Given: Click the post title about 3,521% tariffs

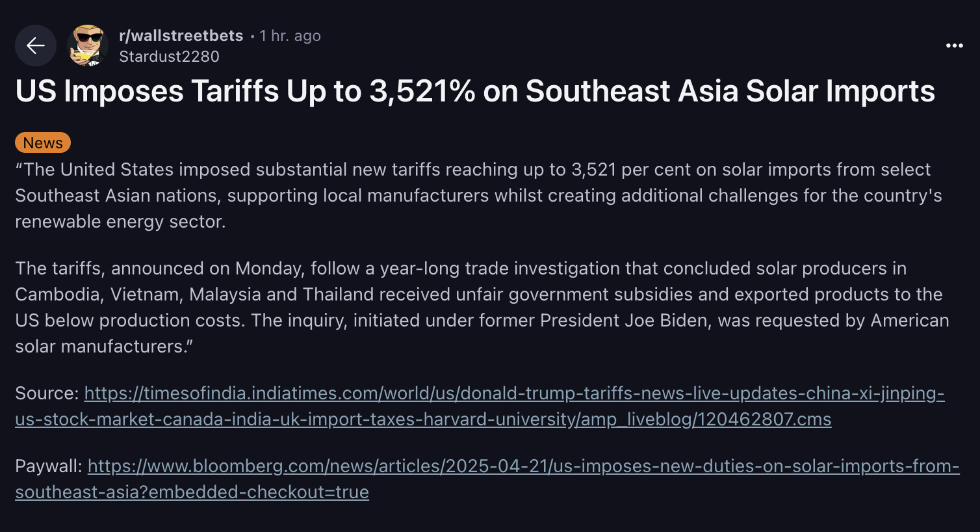Looking at the screenshot, I should pyautogui.click(x=474, y=91).
